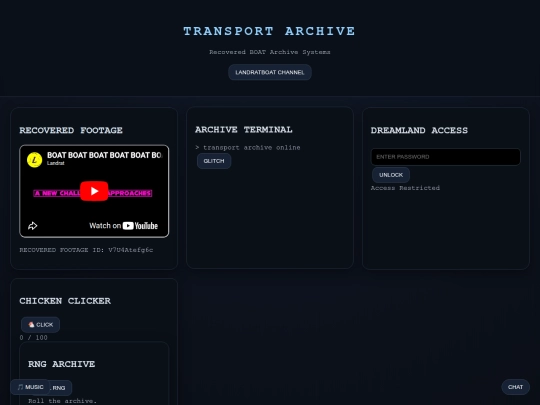
Task: Click the RNG roll button
Action: tap(60, 388)
